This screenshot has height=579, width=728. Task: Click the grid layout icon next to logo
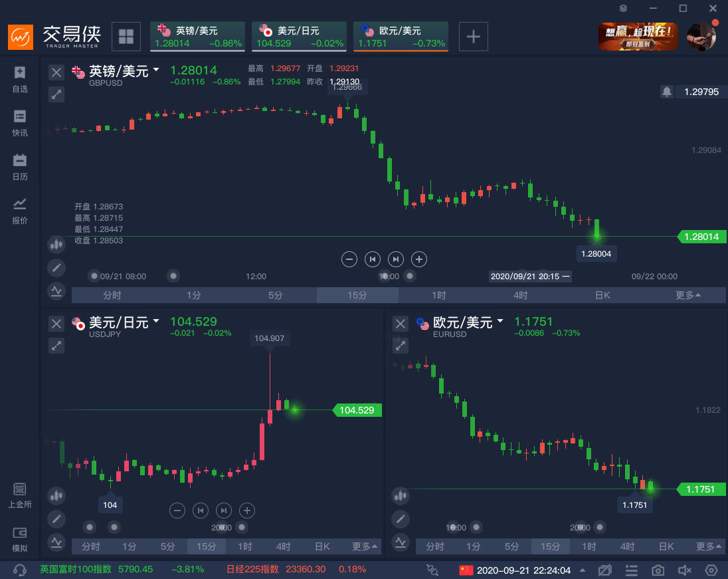(x=126, y=37)
